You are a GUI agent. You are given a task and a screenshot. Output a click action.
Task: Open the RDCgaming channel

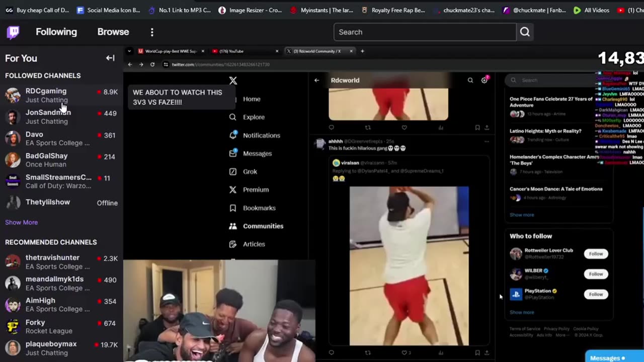click(x=61, y=95)
